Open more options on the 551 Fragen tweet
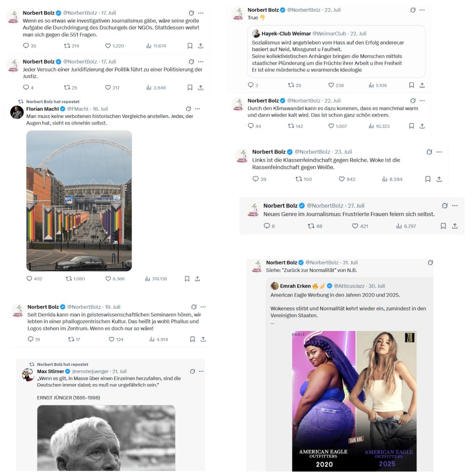The height and width of the screenshot is (476, 476). click(x=201, y=13)
